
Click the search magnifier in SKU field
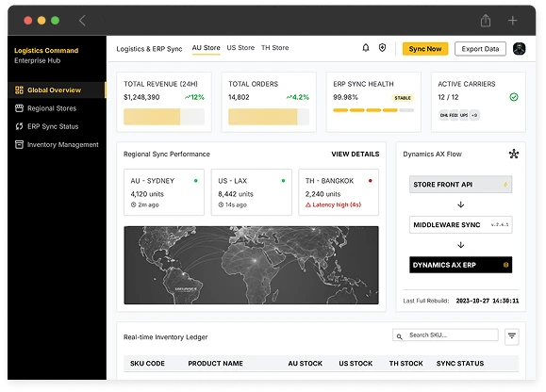pos(400,336)
